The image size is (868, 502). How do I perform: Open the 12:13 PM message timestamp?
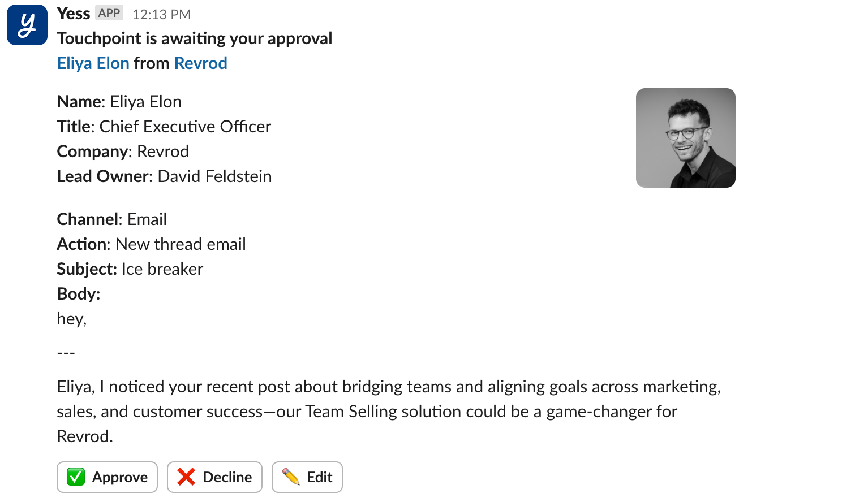[x=161, y=15]
